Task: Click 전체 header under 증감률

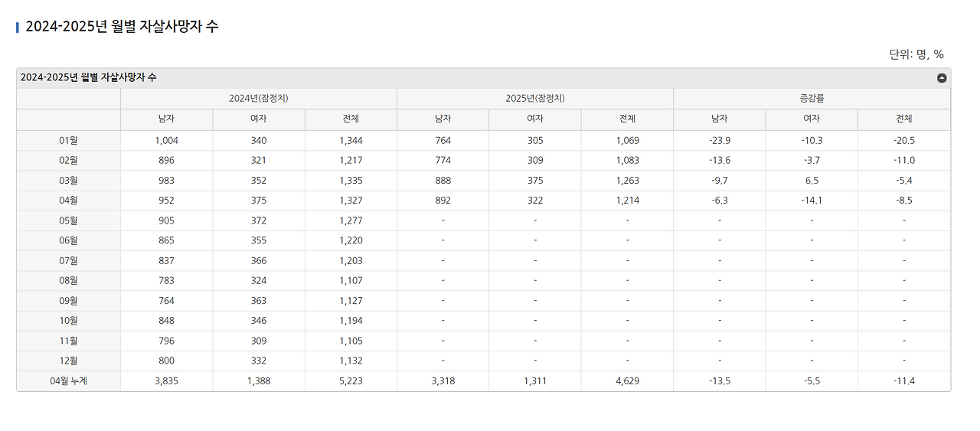Action: [904, 119]
